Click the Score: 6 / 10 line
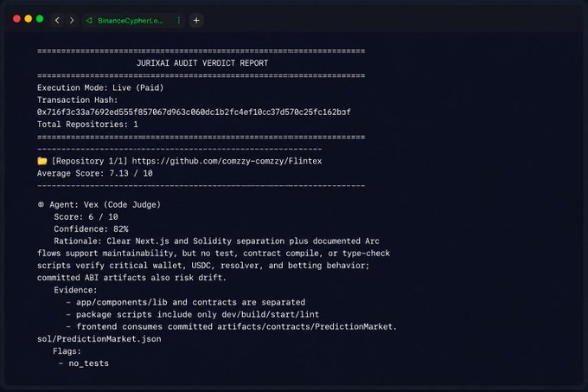 click(x=86, y=217)
